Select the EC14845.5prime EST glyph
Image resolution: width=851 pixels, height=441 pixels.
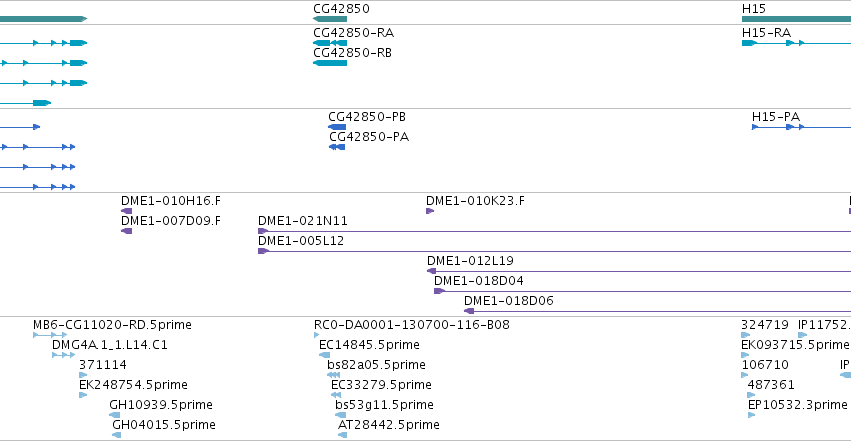(x=325, y=355)
